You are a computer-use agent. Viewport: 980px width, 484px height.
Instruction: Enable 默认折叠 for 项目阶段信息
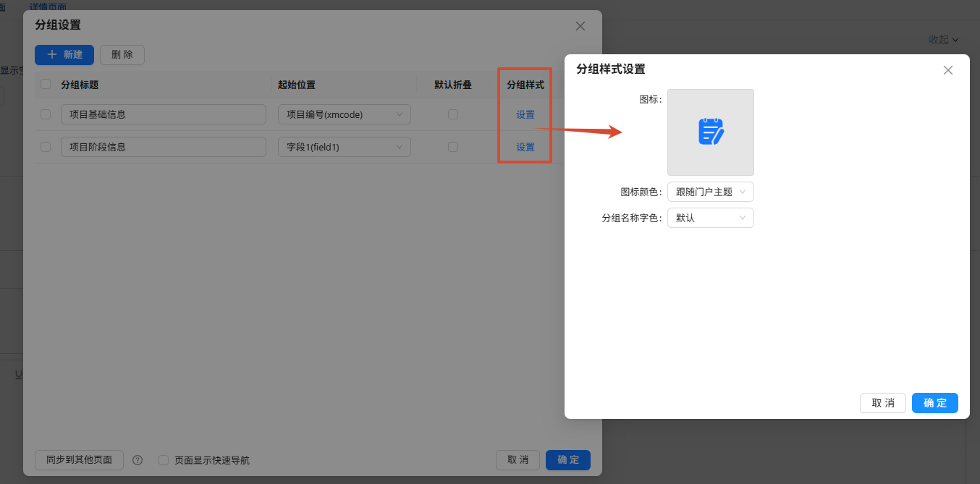(453, 147)
